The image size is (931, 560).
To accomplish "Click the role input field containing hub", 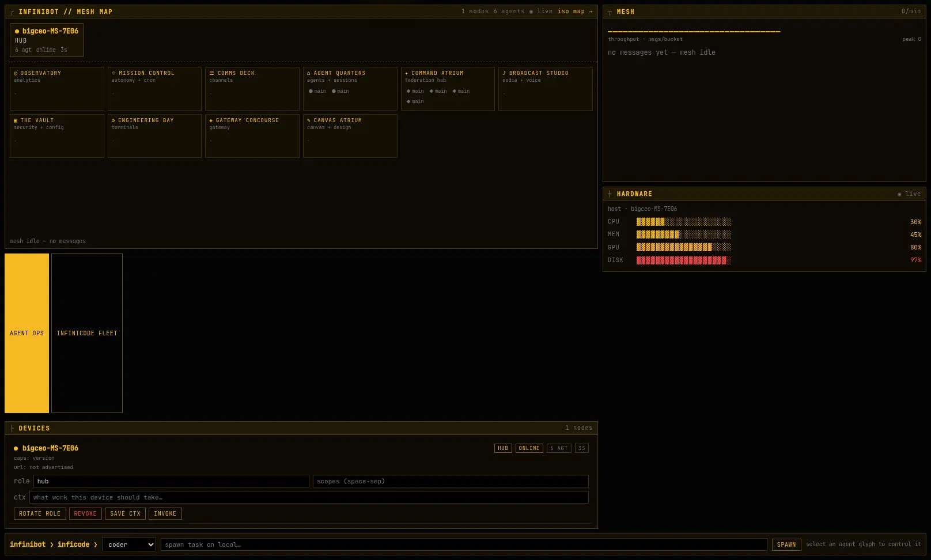I will click(171, 481).
